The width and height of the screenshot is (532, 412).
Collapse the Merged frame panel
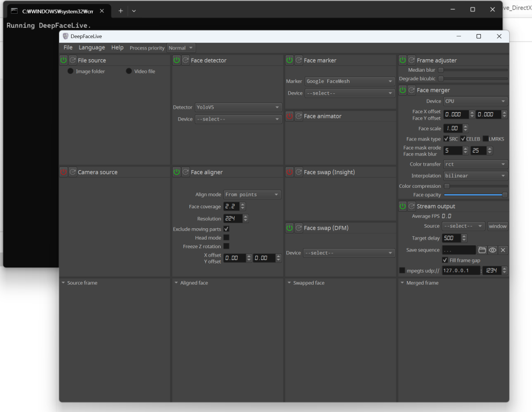click(402, 283)
